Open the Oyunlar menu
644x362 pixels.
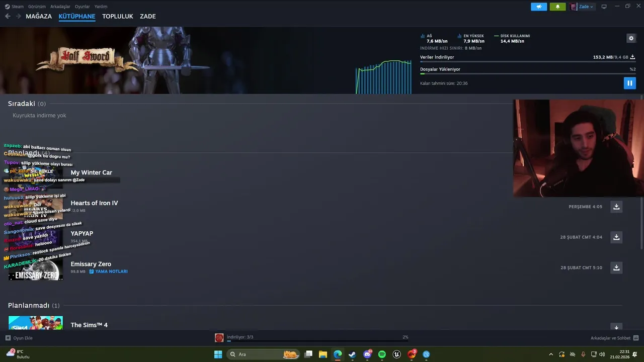[83, 7]
